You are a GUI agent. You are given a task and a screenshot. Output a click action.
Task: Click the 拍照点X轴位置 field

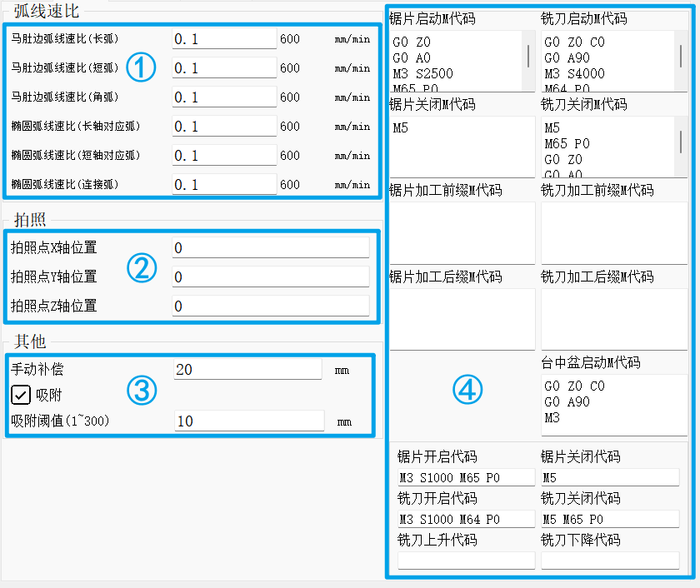[270, 247]
